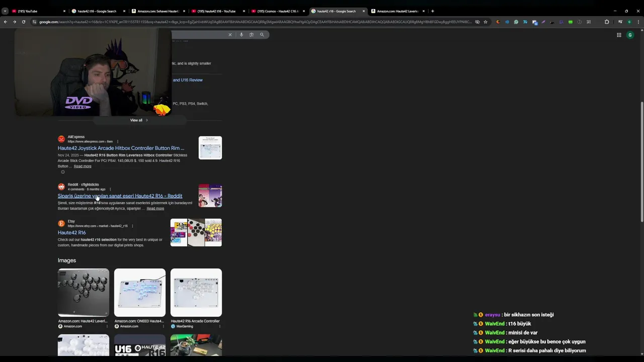This screenshot has width=644, height=362.
Task: Submit the search with the magnifier icon
Action: 262,35
